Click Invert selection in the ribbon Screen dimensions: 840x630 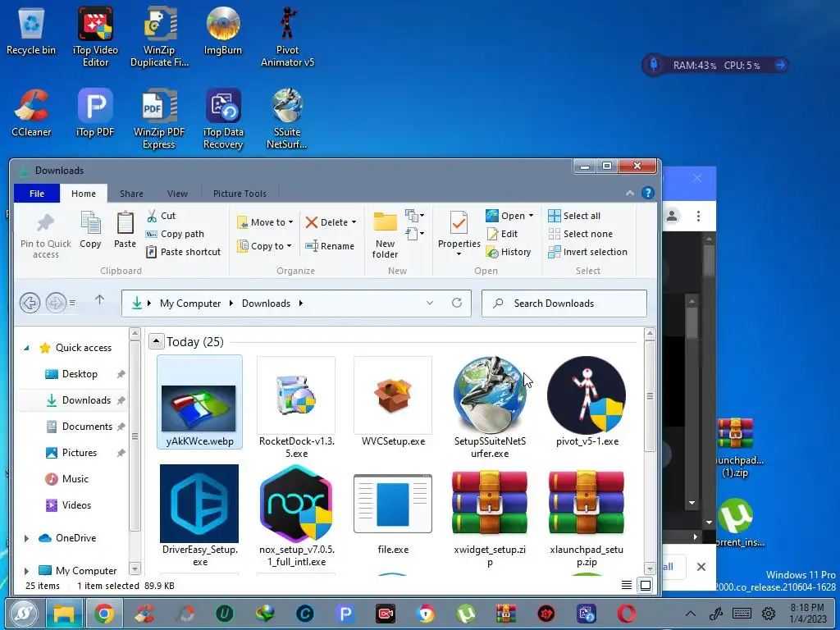point(587,252)
